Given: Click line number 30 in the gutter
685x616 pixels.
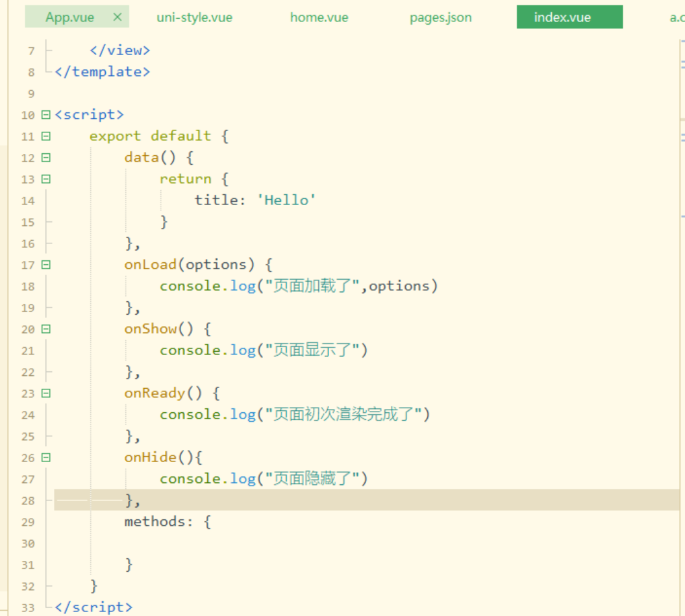Looking at the screenshot, I should (x=28, y=543).
